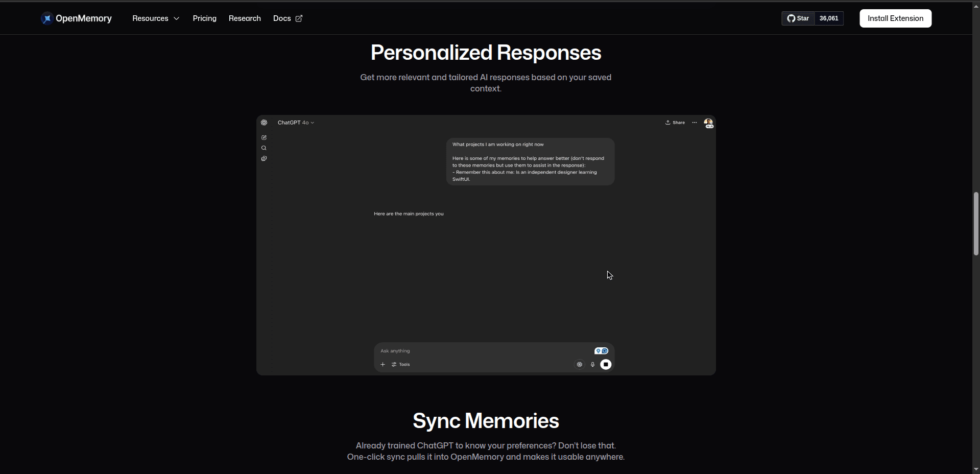Click the 'What projects I am working on' message
Image resolution: width=980 pixels, height=474 pixels.
coord(530,161)
